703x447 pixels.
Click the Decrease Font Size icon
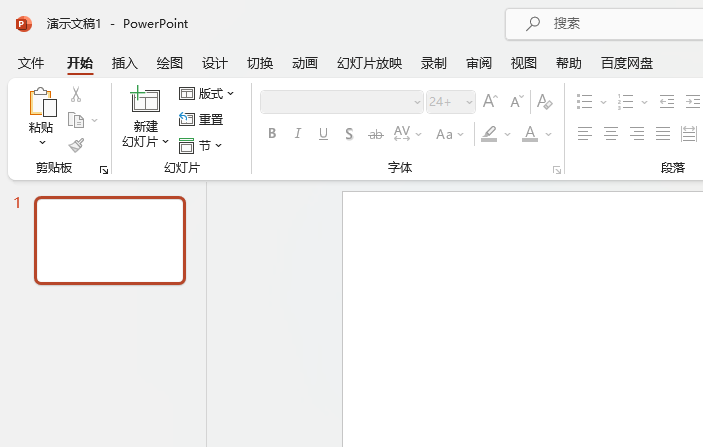click(x=516, y=101)
